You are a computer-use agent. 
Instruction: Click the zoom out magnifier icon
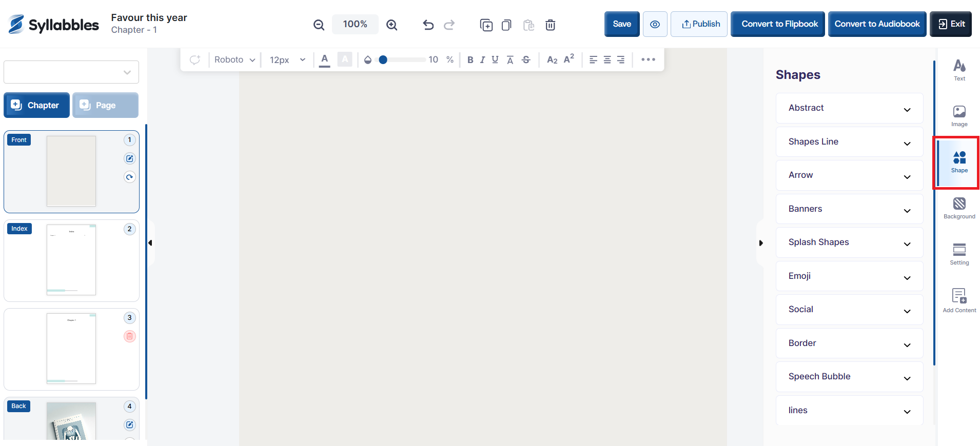pos(319,25)
